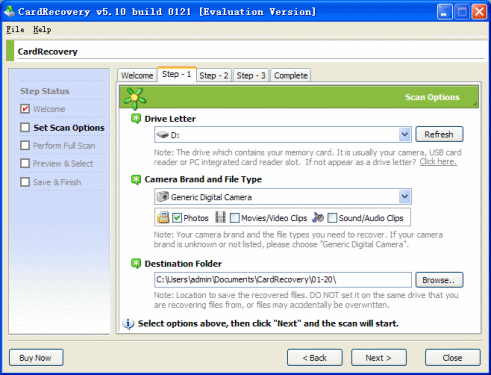Open the File menu

coord(15,30)
